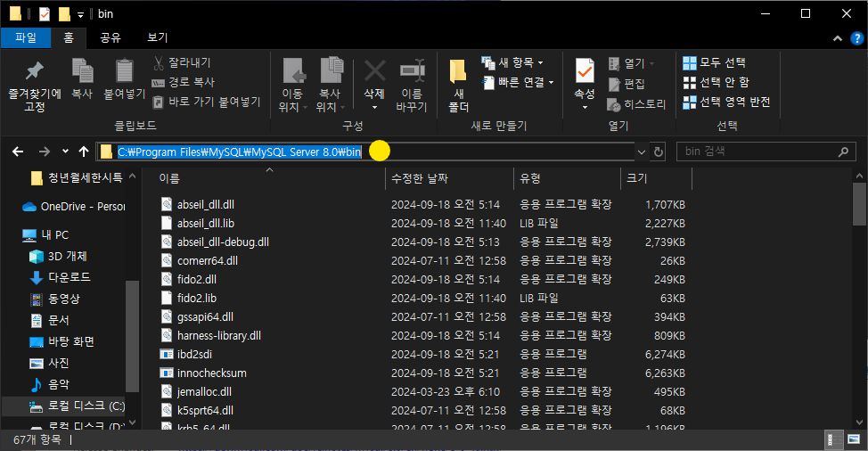Click 바로 가기 붙여넣기 paste shortcut
The width and height of the screenshot is (868, 451).
click(x=207, y=102)
